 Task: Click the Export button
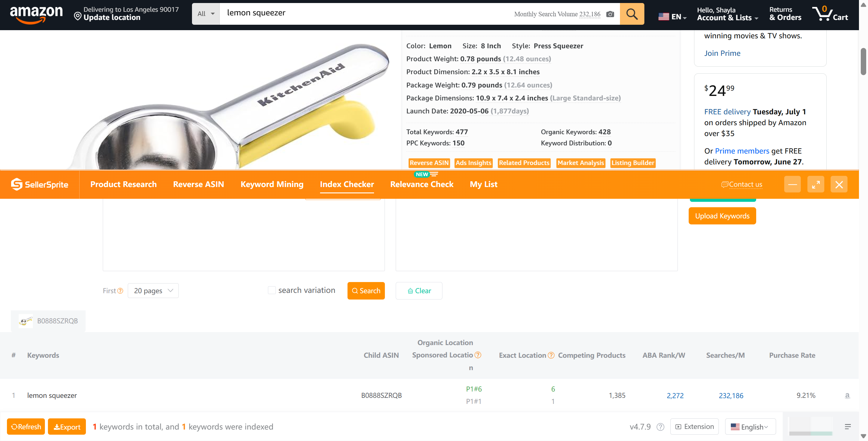(x=67, y=427)
